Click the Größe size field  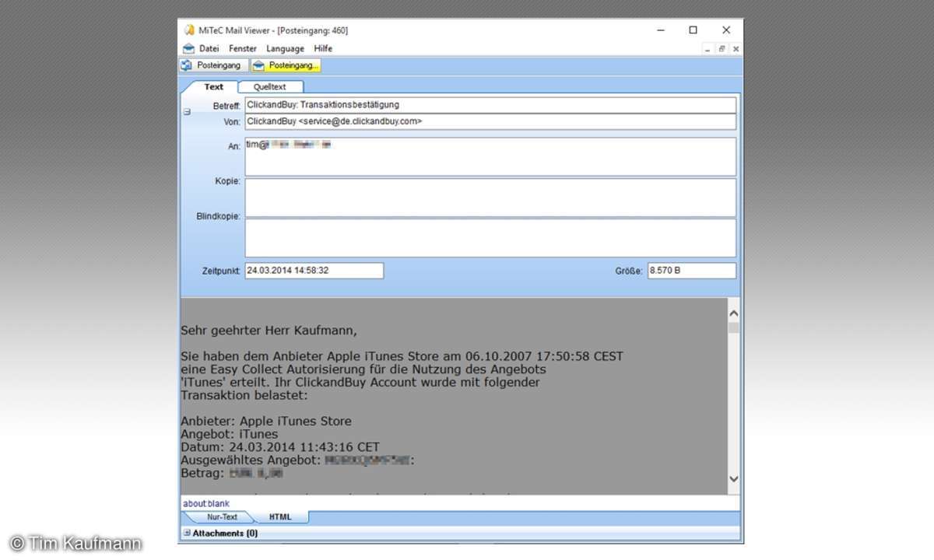click(692, 271)
